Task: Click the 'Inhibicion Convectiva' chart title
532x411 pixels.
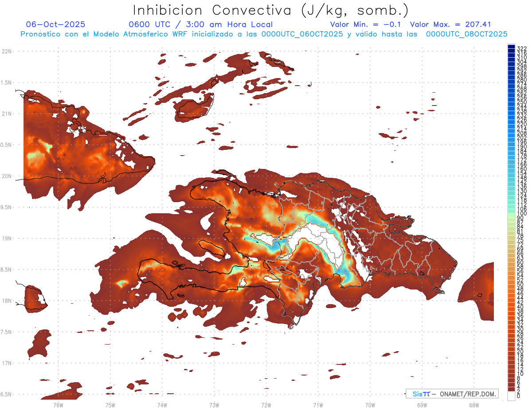Action: click(x=271, y=10)
